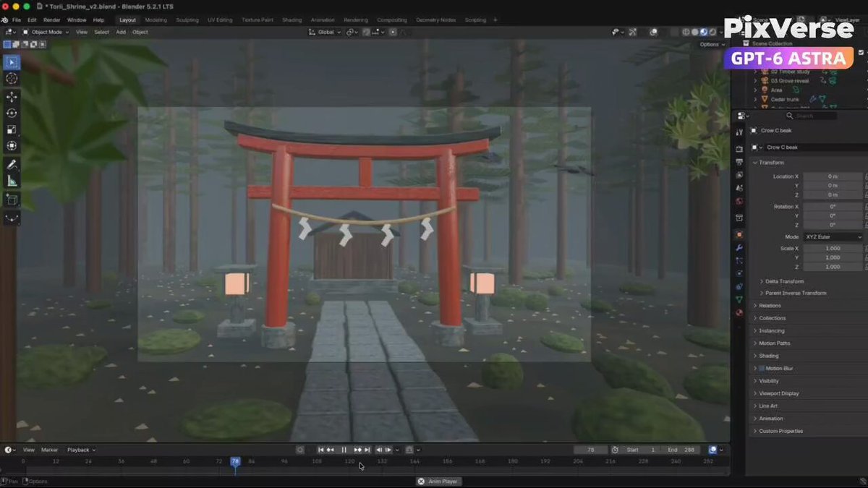Open the Physics properties tab
The image size is (868, 488).
tap(739, 273)
